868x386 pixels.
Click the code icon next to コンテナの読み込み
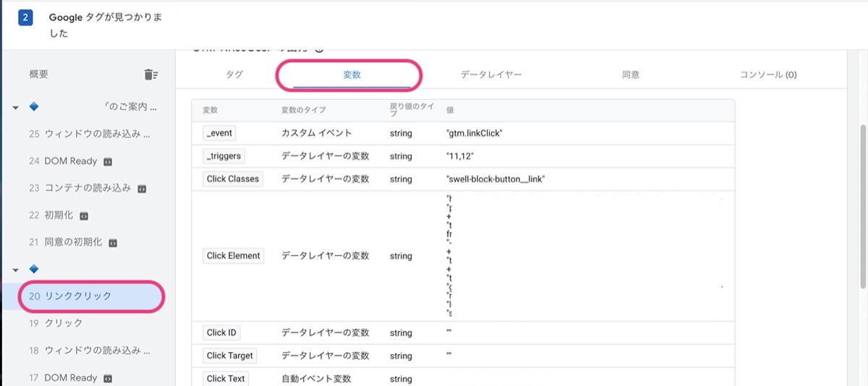[142, 188]
